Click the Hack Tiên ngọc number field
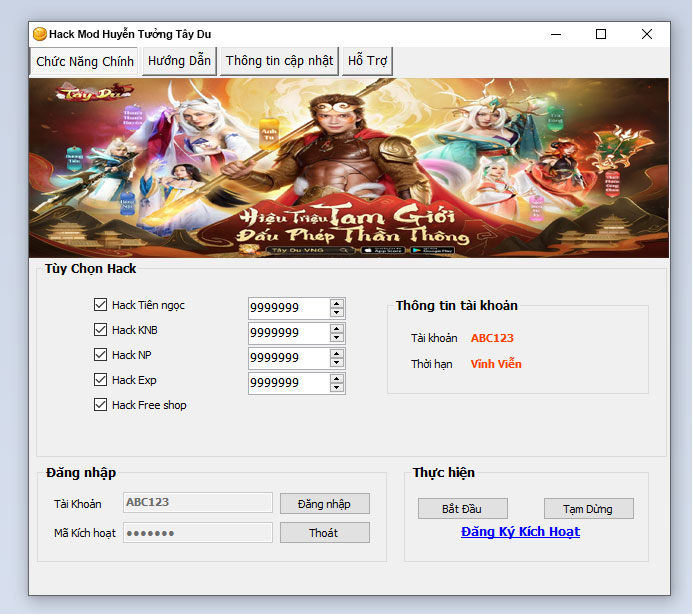The width and height of the screenshot is (693, 616). [289, 308]
